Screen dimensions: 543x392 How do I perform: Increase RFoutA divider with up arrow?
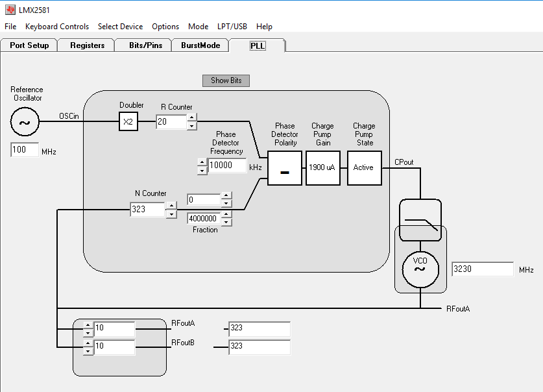click(88, 325)
